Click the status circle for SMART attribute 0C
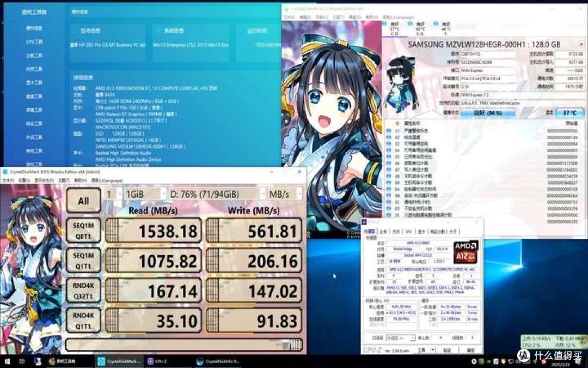 tap(389, 202)
